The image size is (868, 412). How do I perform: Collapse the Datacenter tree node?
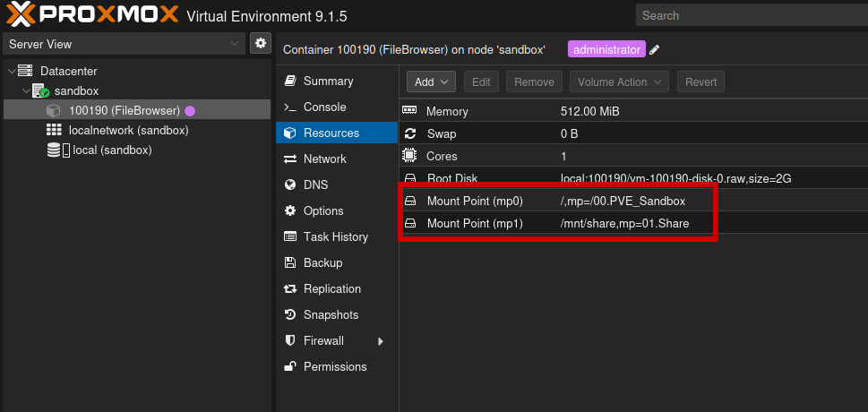pos(11,72)
